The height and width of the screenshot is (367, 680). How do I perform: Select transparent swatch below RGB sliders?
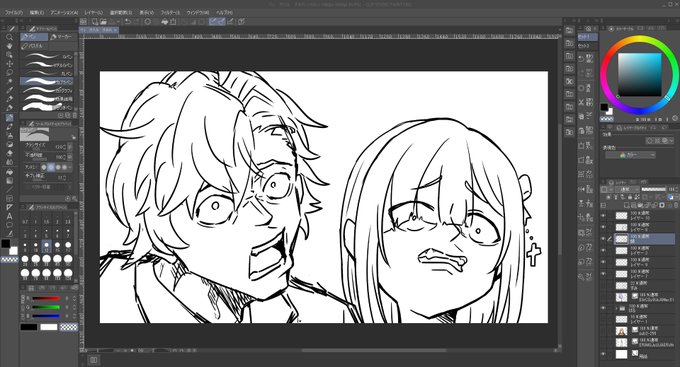click(x=69, y=327)
